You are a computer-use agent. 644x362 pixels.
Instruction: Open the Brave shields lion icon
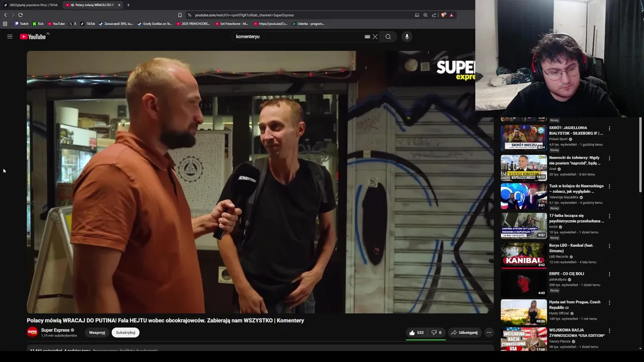pyautogui.click(x=443, y=15)
